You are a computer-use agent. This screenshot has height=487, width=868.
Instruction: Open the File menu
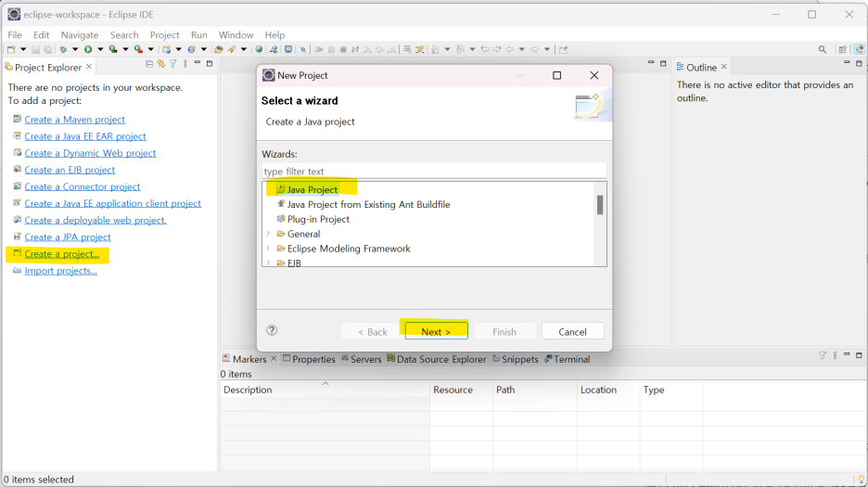tap(15, 35)
